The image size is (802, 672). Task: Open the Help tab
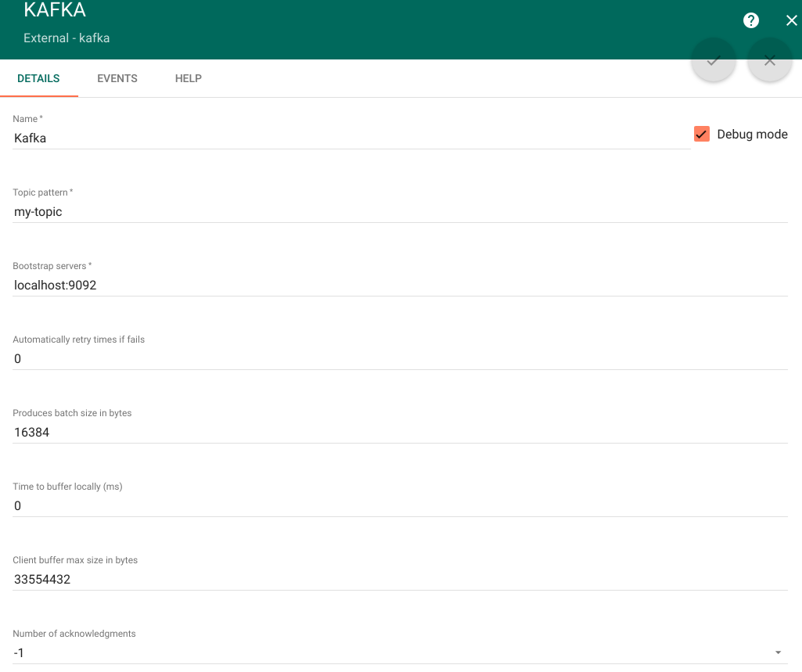coord(189,79)
